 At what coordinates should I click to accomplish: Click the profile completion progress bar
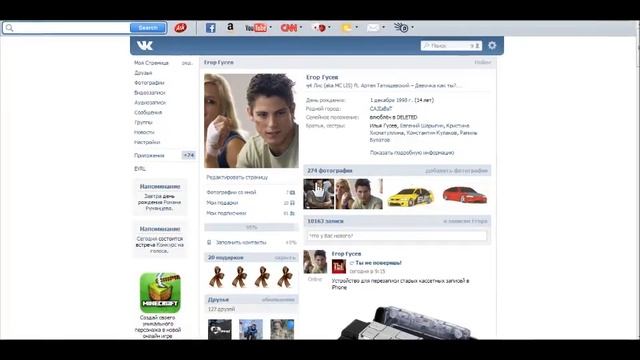(251, 227)
